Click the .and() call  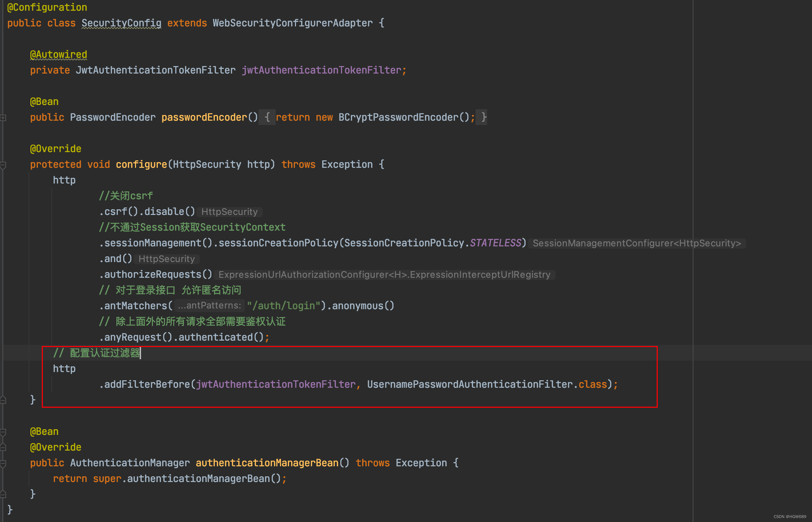[x=116, y=259]
